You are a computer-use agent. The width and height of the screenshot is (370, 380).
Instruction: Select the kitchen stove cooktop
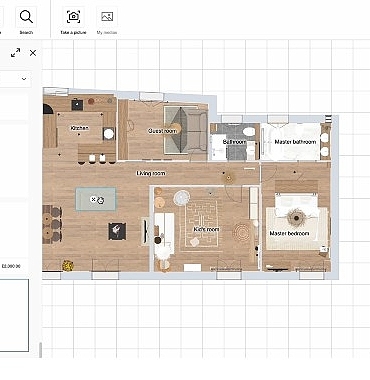(x=77, y=105)
